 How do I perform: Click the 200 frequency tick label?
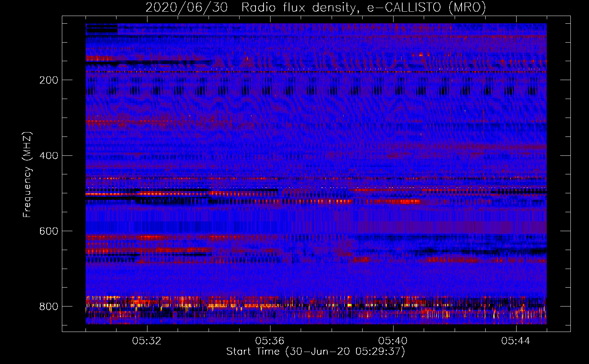pos(49,80)
